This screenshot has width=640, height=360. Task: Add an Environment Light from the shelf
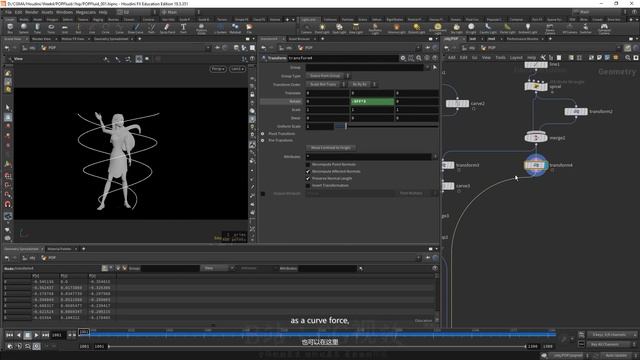(438, 29)
